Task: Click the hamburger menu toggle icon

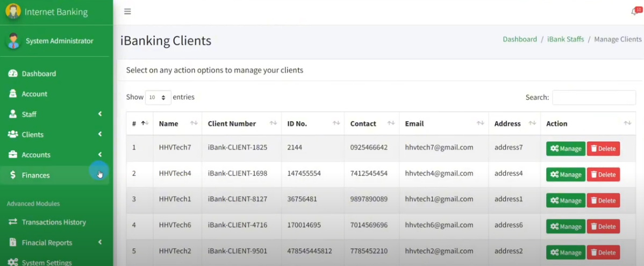Action: 127,11
